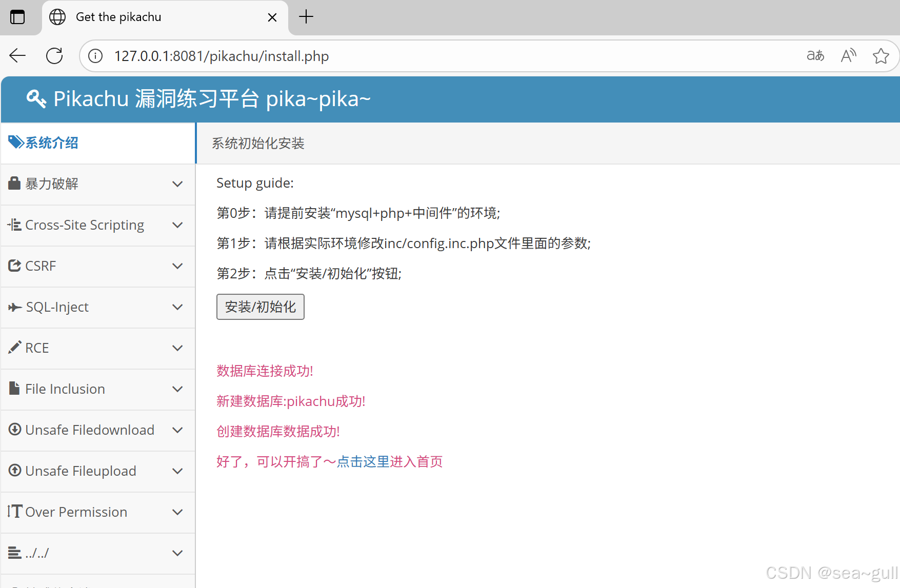
Task: Click the 系统初始化安装 heading text
Action: [x=258, y=144]
